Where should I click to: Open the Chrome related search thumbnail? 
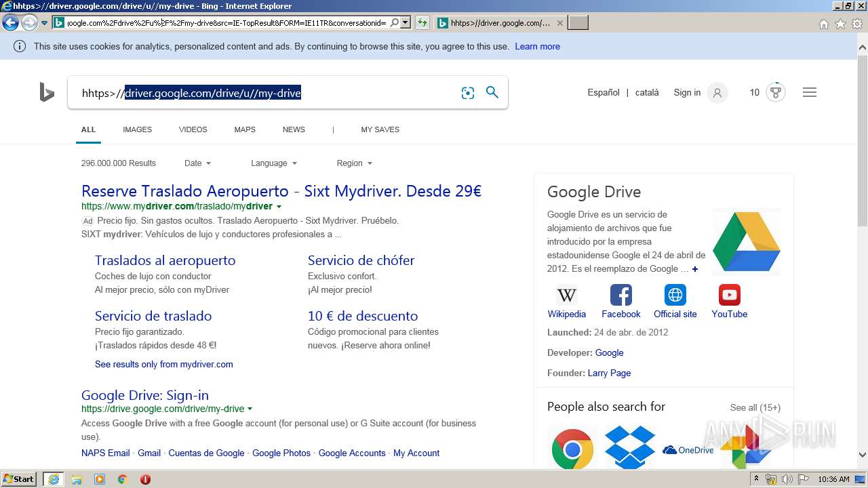pos(572,447)
